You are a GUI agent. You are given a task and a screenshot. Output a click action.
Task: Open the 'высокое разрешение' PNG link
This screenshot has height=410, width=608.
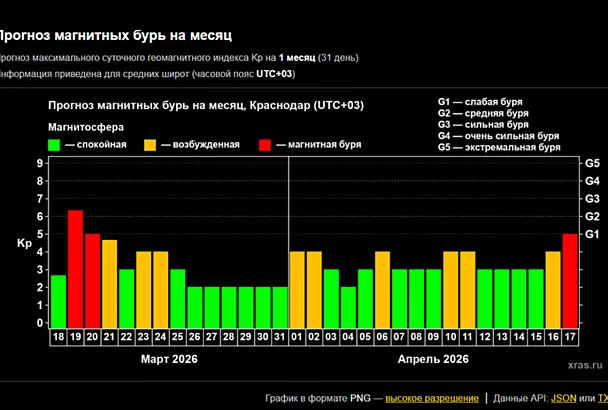[431, 397]
